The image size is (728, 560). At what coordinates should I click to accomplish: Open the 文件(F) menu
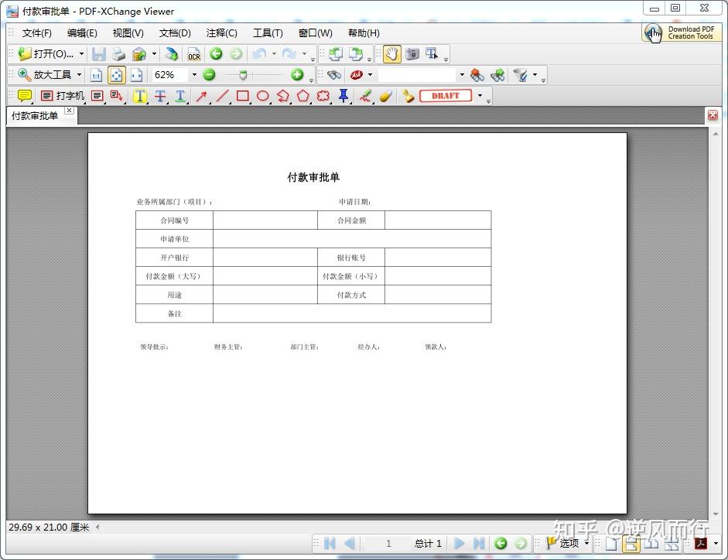(x=37, y=33)
